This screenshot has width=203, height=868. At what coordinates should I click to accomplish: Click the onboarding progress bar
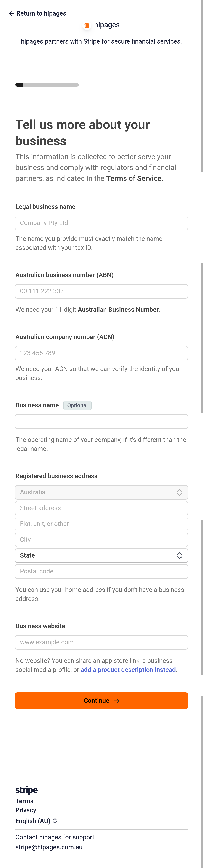(x=47, y=85)
